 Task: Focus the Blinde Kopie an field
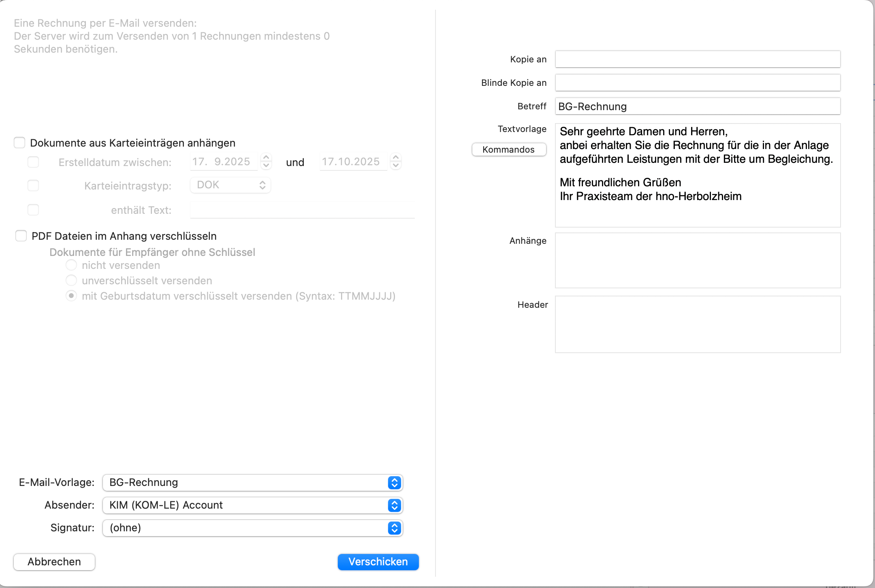click(x=698, y=83)
